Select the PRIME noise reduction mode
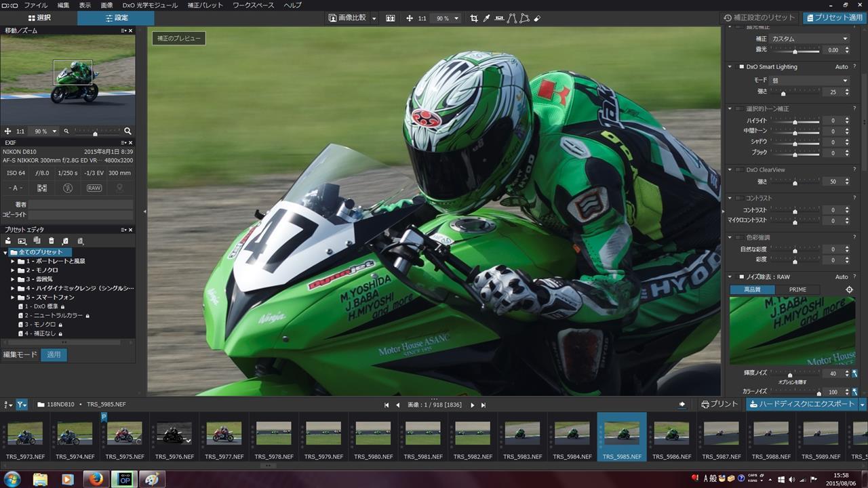The width and height of the screenshot is (868, 488). [x=797, y=289]
